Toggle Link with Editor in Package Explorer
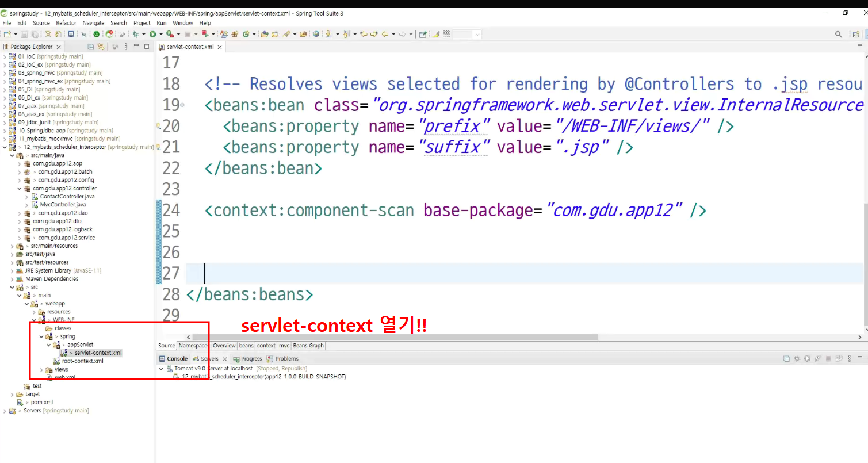The image size is (868, 463). (101, 47)
